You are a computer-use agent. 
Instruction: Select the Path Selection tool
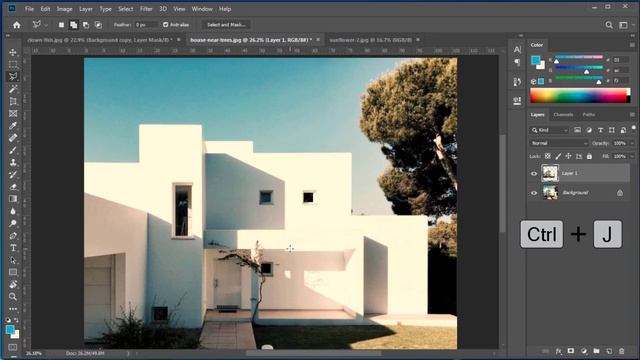coord(13,260)
